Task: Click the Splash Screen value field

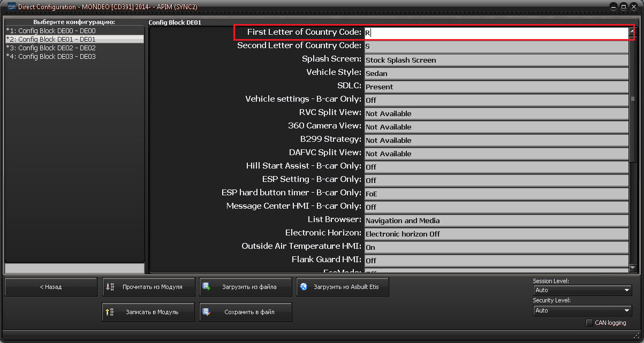Action: click(x=496, y=60)
